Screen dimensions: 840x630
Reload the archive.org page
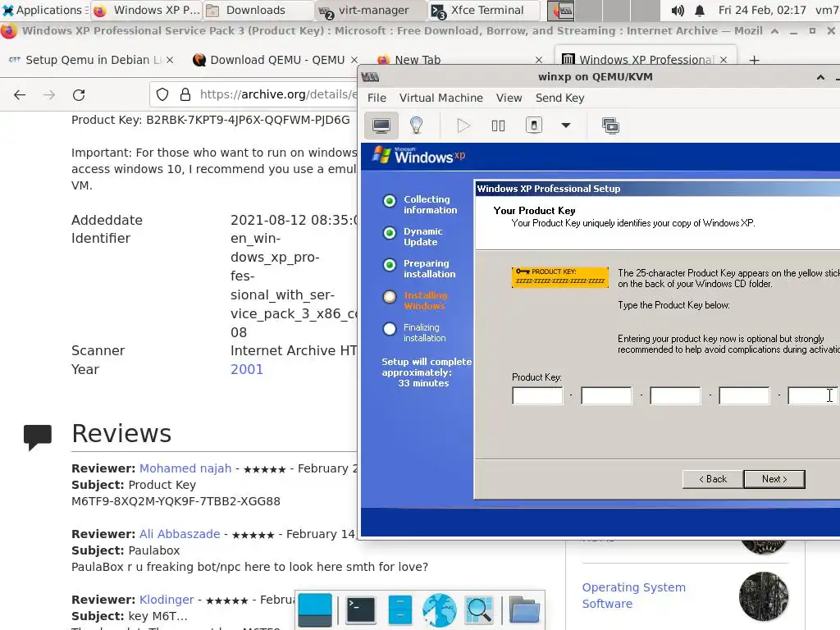coord(79,95)
